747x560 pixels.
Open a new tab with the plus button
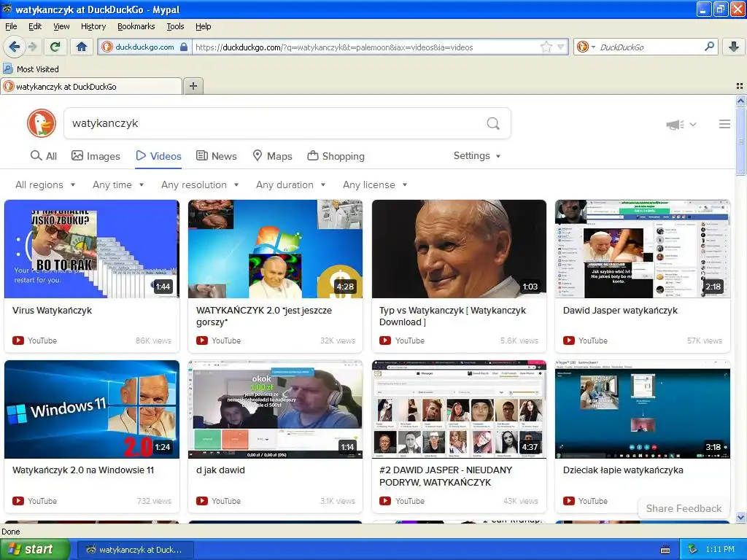pyautogui.click(x=193, y=86)
